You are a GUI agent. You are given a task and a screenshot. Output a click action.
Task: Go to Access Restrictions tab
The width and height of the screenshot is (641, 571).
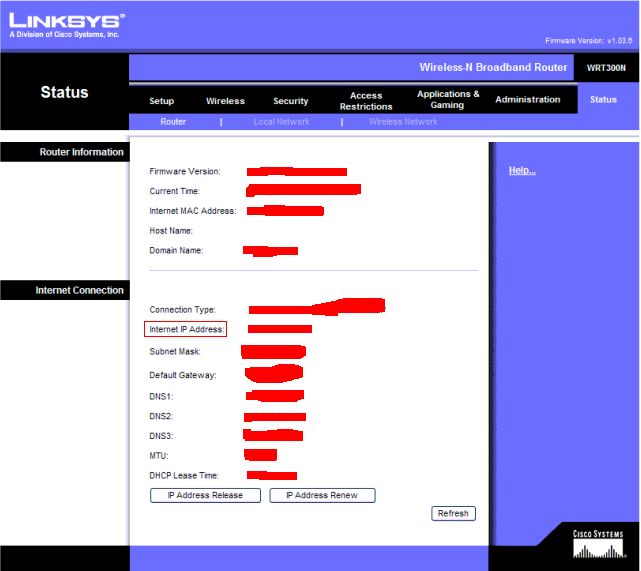click(366, 101)
